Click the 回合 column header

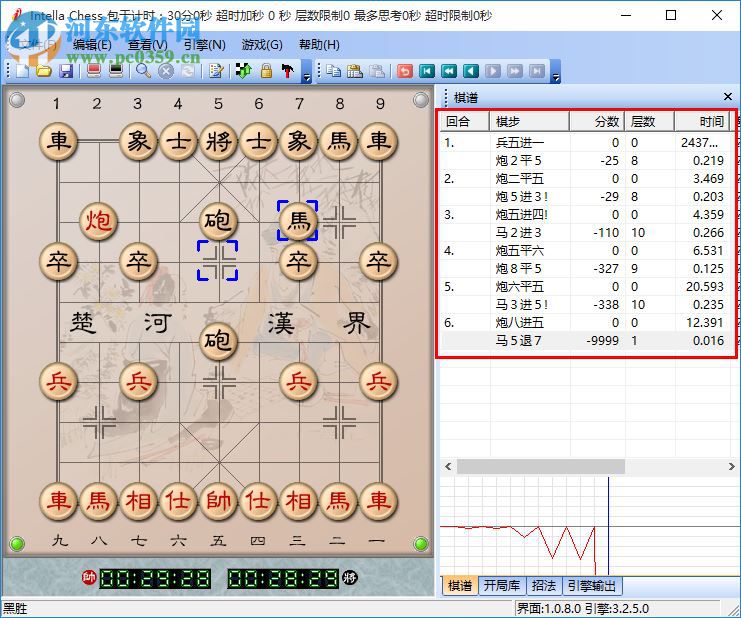coord(465,121)
